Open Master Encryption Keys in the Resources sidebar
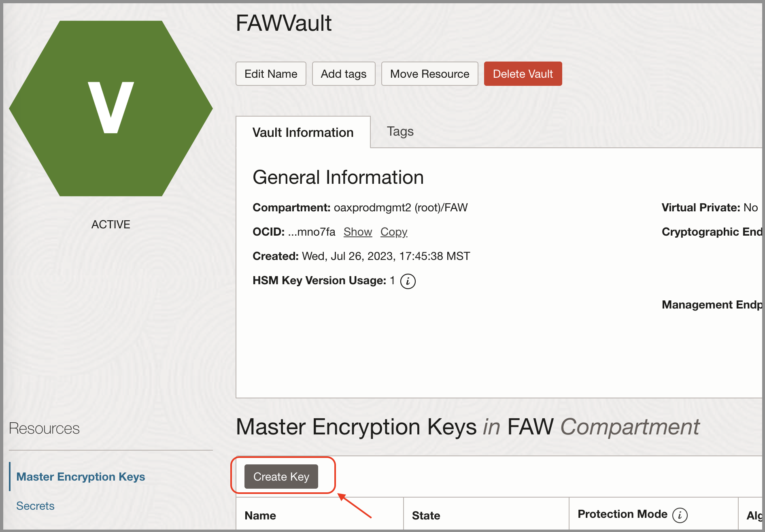This screenshot has height=532, width=765. [81, 477]
